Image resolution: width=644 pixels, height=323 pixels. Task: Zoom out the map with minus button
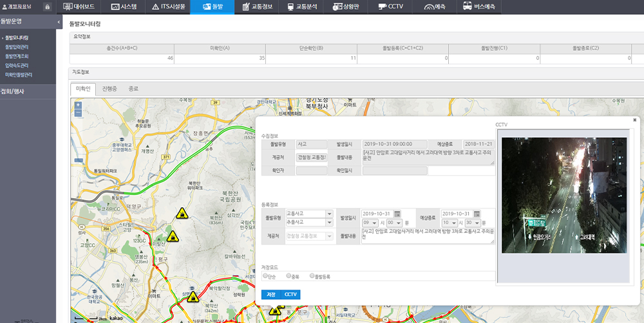coord(78,113)
